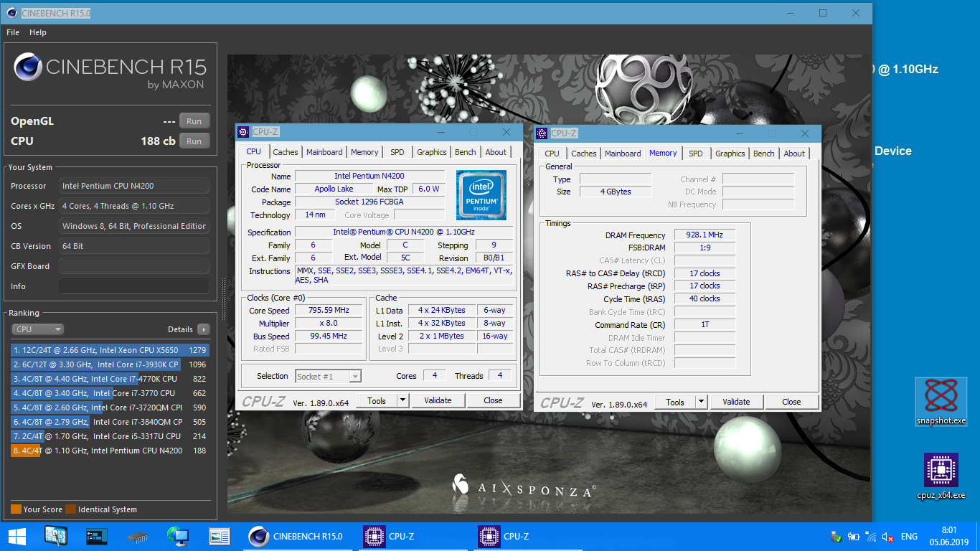Switch to SPD tab in right CPU-Z
980x551 pixels.
pos(696,154)
